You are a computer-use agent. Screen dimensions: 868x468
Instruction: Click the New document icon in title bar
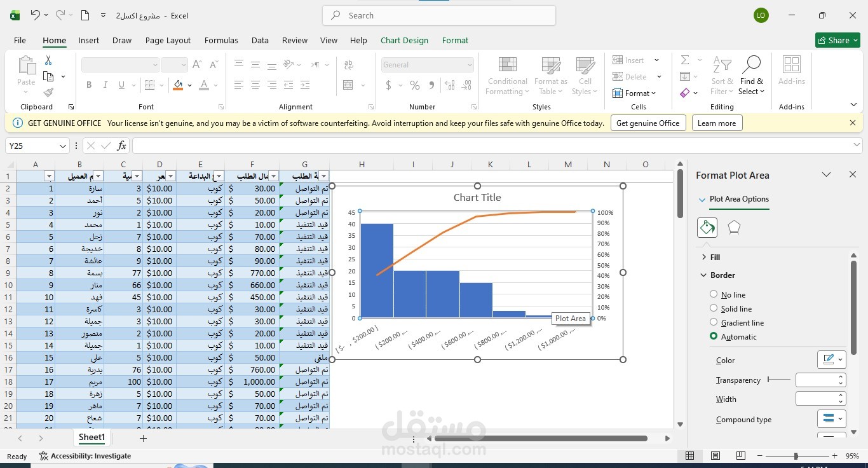pos(85,15)
